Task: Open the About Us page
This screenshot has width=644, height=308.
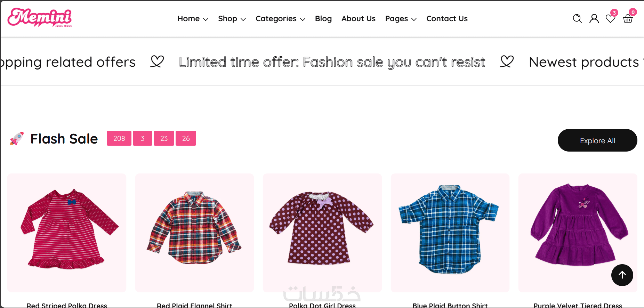Action: click(x=358, y=19)
